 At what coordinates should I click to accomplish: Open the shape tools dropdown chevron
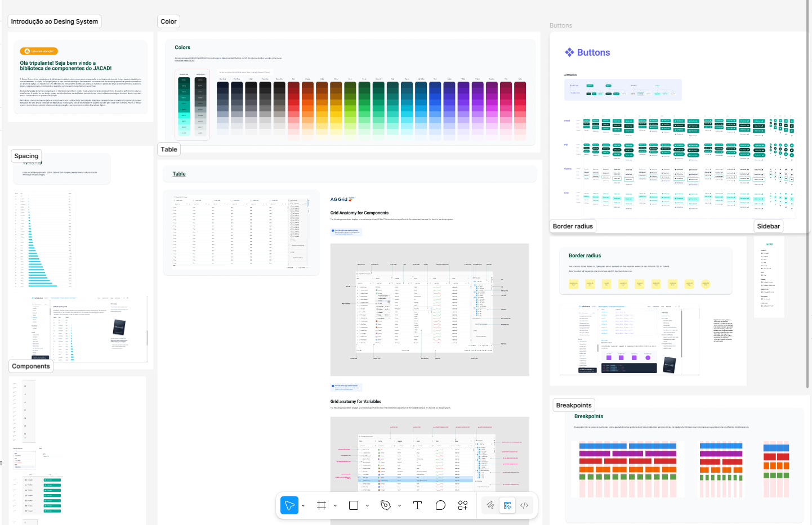pos(368,506)
